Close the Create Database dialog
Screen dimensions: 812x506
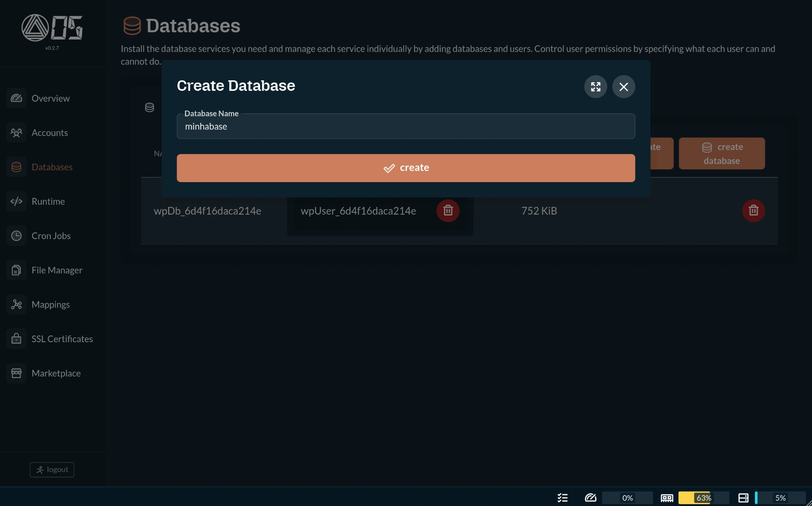624,86
